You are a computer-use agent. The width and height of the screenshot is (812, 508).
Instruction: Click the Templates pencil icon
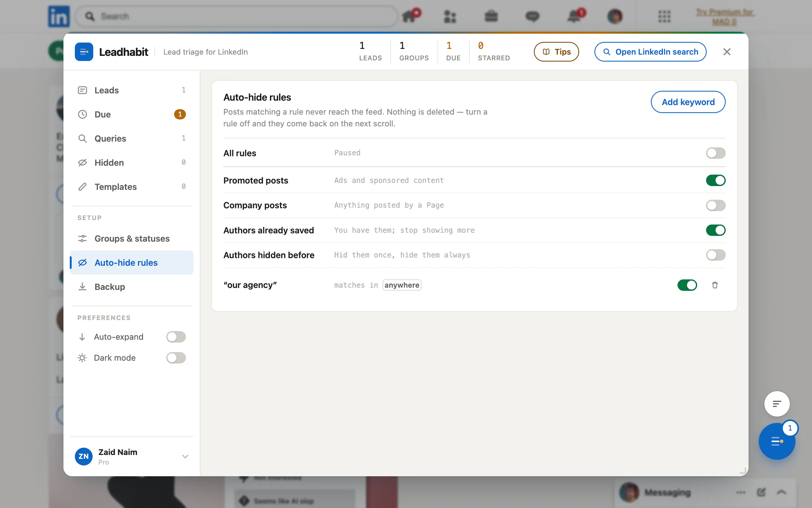coord(82,187)
